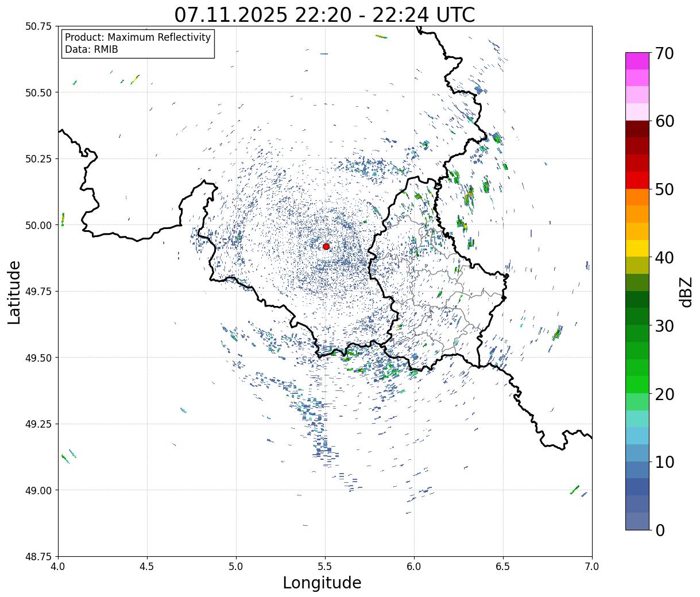The image size is (700, 597).
Task: Click the red radar station marker
Action: pos(326,246)
